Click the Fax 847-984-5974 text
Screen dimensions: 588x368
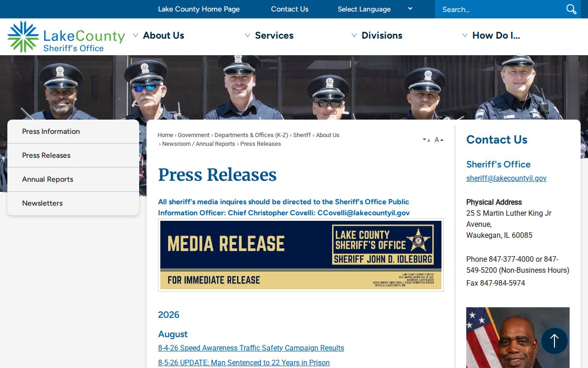(x=496, y=283)
